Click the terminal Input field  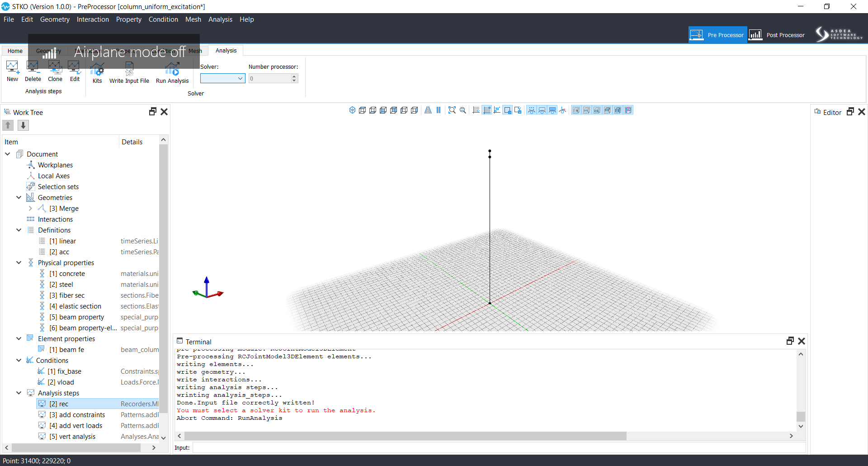499,447
